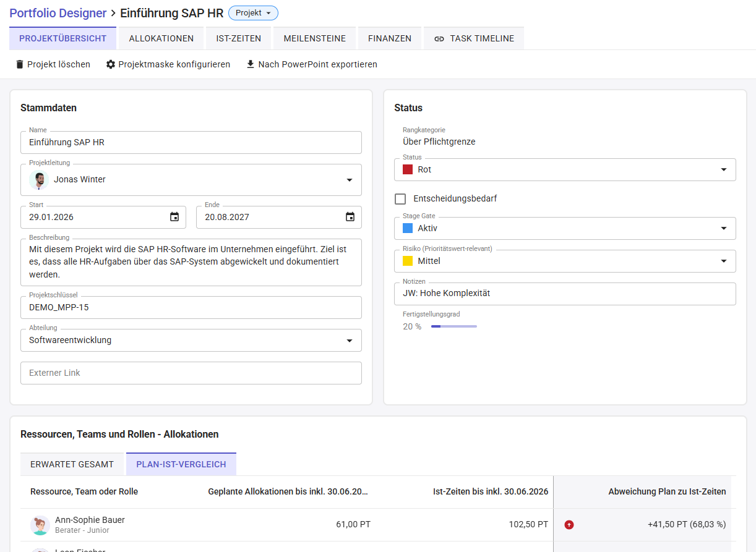Click the blue Stage Gate color swatch
This screenshot has width=756, height=552.
tap(408, 228)
